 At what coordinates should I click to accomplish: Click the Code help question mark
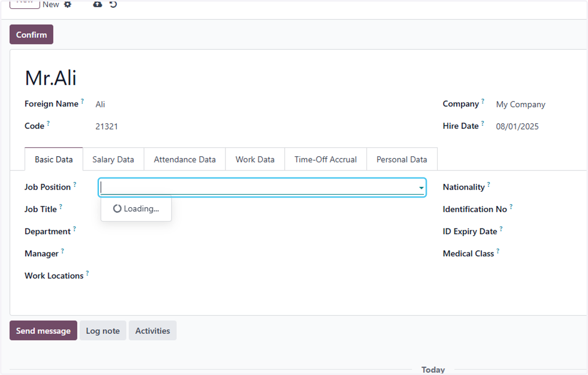[48, 124]
